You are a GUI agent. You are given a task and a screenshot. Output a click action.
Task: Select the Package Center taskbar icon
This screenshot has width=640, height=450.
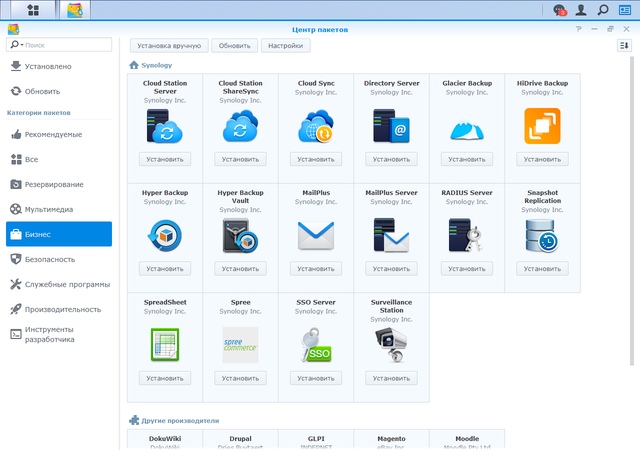click(x=75, y=10)
